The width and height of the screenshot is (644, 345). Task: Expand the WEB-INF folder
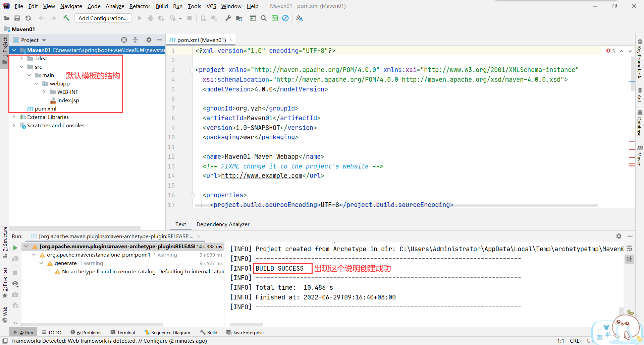44,92
